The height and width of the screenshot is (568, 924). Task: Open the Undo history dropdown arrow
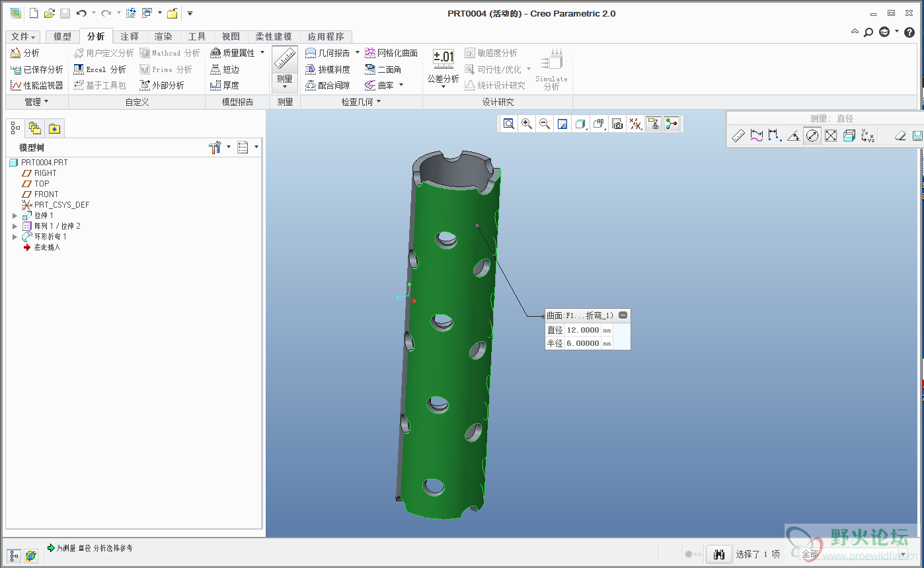[94, 13]
